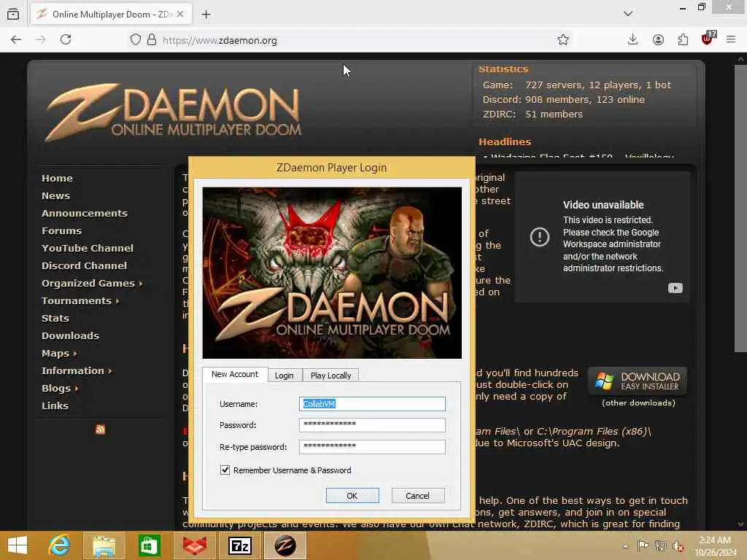Open the Downloads sidebar link
This screenshot has width=747, height=560.
71,335
